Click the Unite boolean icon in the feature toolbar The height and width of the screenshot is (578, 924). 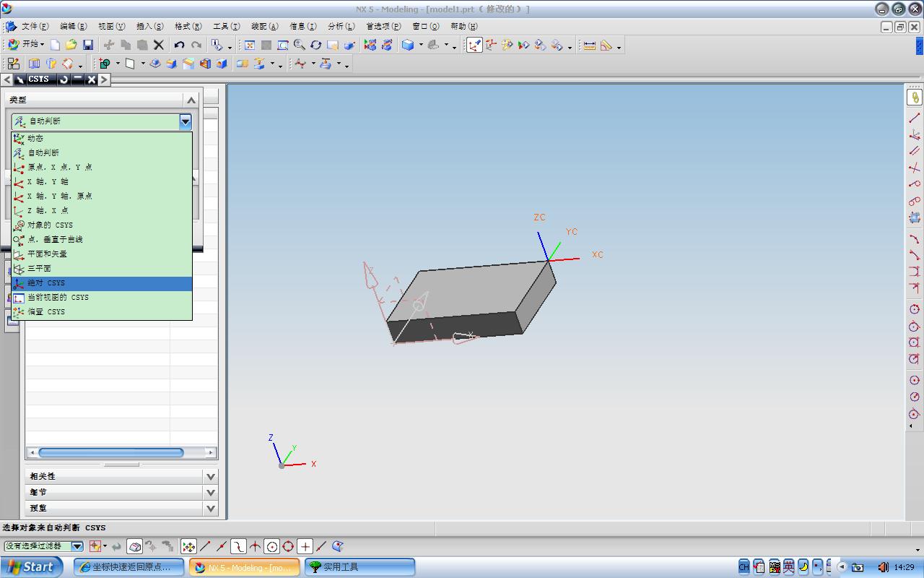(105, 64)
